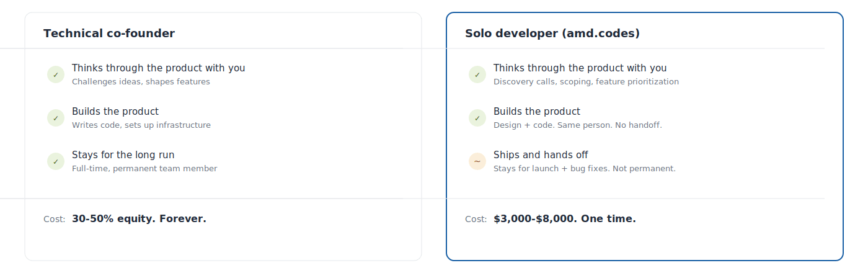This screenshot has height=273, width=868.
Task: Click "Writes code, sets up infrastructure" text
Action: (x=141, y=125)
